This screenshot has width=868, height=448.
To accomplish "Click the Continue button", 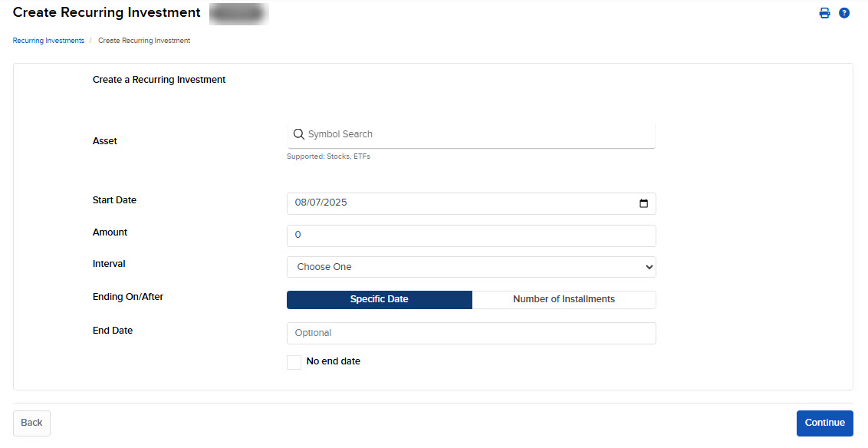I will (x=824, y=423).
